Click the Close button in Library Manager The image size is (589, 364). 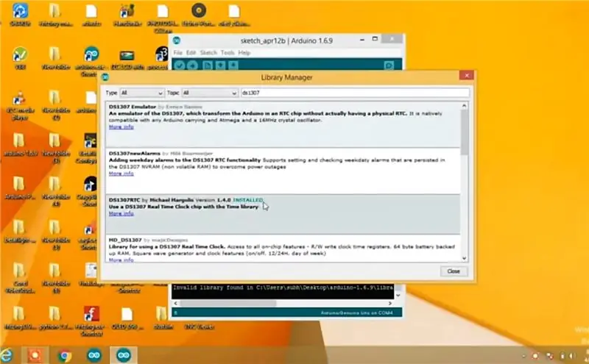454,271
